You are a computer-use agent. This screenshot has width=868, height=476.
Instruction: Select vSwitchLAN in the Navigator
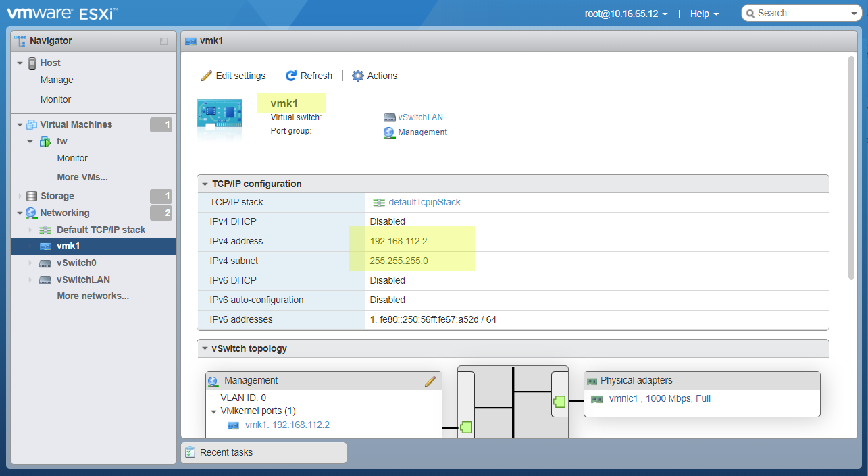84,280
